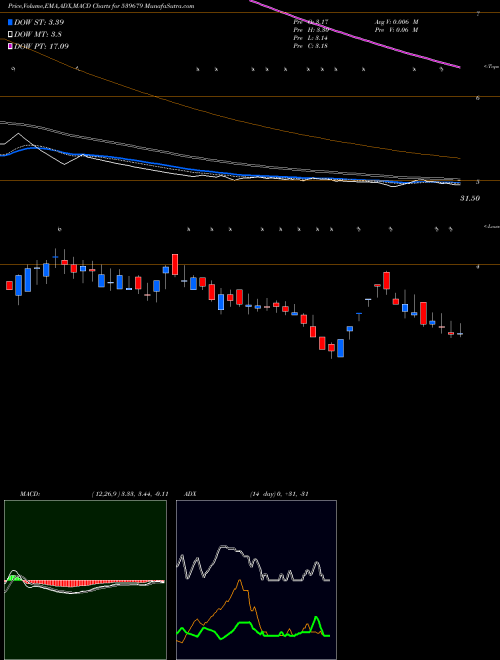Click the tall red candle at the recent peak
The width and height of the screenshot is (500, 660).
coord(386,280)
